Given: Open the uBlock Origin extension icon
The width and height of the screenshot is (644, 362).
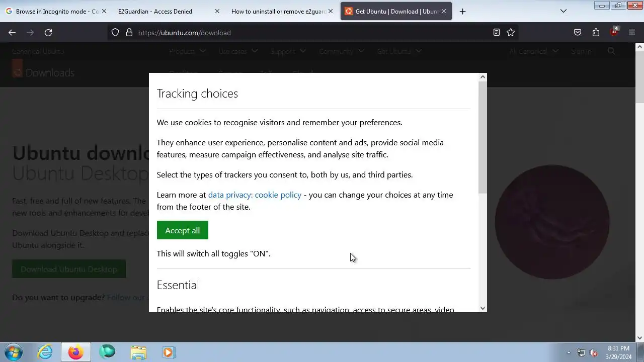Looking at the screenshot, I should (x=614, y=32).
